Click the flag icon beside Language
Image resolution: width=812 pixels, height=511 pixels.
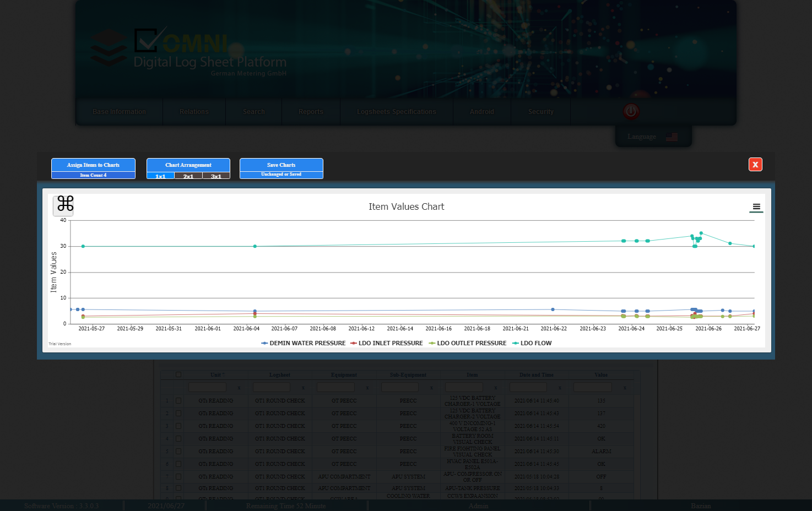click(x=672, y=137)
